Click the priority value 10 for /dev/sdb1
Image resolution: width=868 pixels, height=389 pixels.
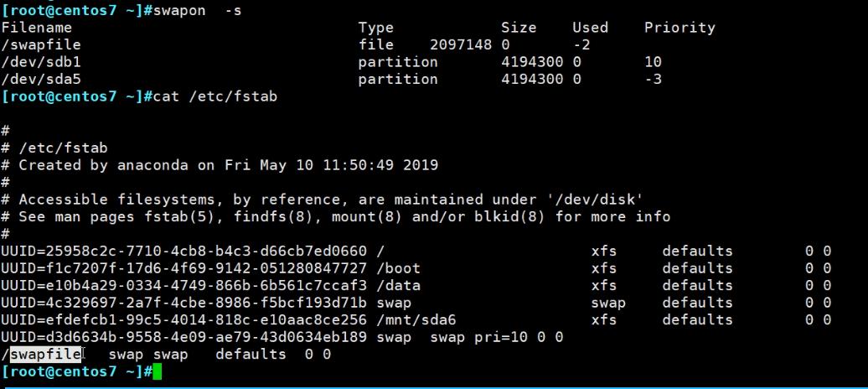653,62
